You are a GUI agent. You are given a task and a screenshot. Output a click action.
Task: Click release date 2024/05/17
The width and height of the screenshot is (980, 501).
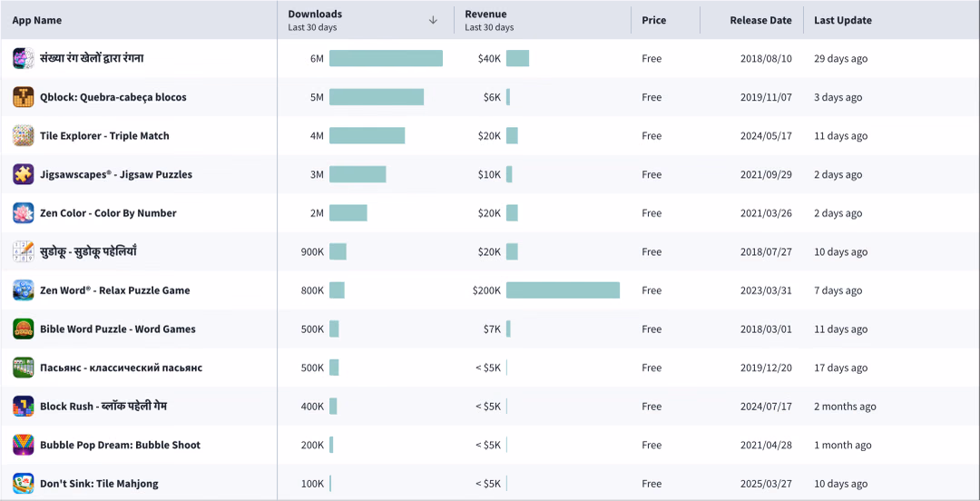point(766,136)
